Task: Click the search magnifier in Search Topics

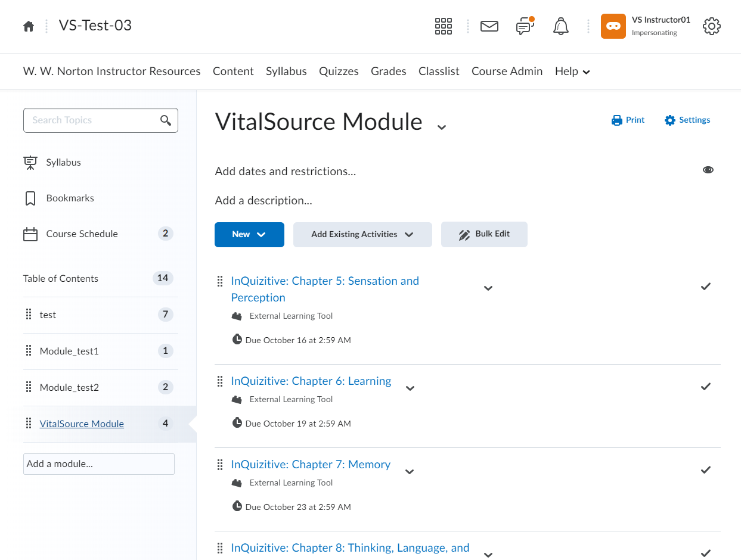Action: coord(166,120)
